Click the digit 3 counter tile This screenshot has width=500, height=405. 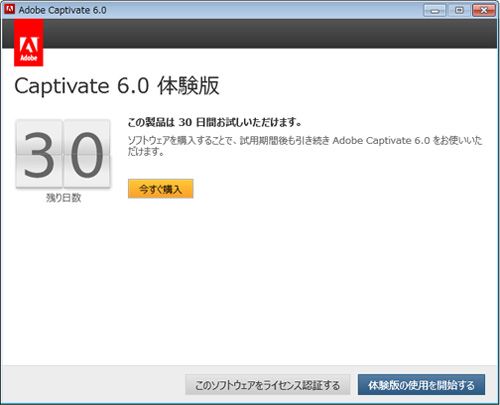coord(39,154)
